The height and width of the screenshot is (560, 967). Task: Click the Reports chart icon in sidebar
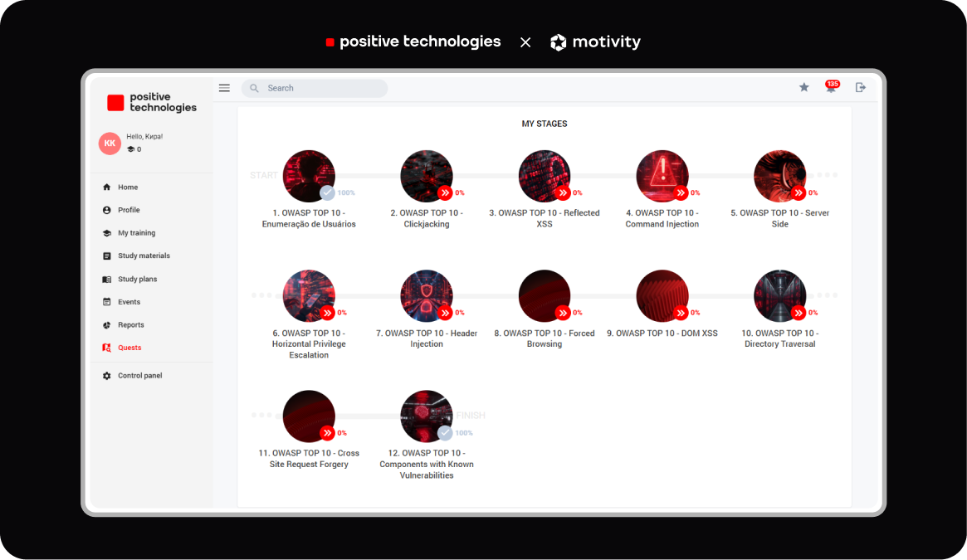(x=106, y=325)
